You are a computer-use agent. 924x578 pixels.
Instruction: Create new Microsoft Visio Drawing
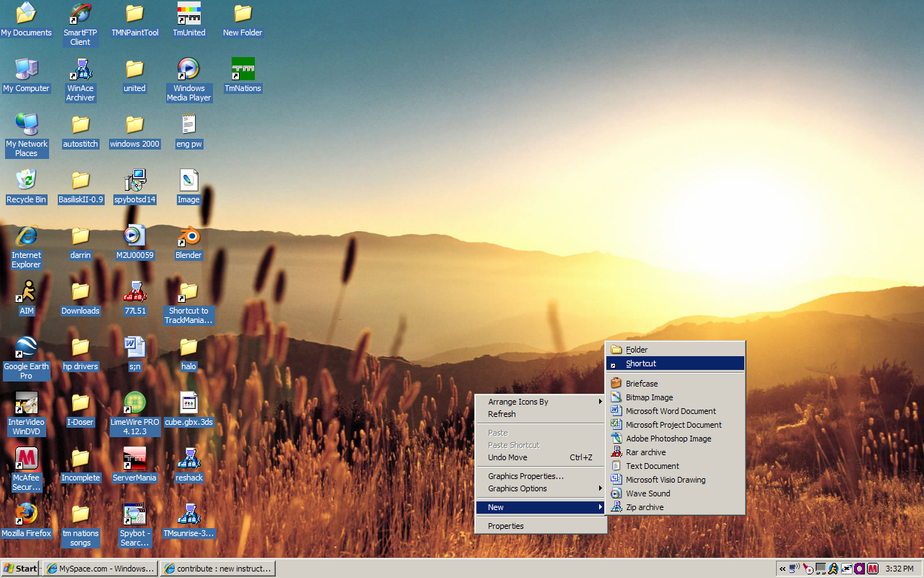(675, 480)
